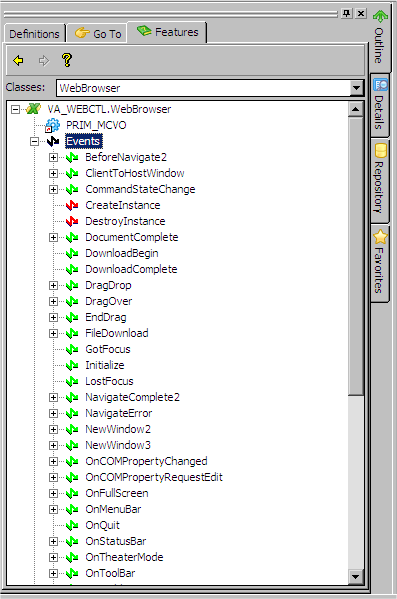
Task: Click the yellow question mark help icon
Action: (x=67, y=60)
